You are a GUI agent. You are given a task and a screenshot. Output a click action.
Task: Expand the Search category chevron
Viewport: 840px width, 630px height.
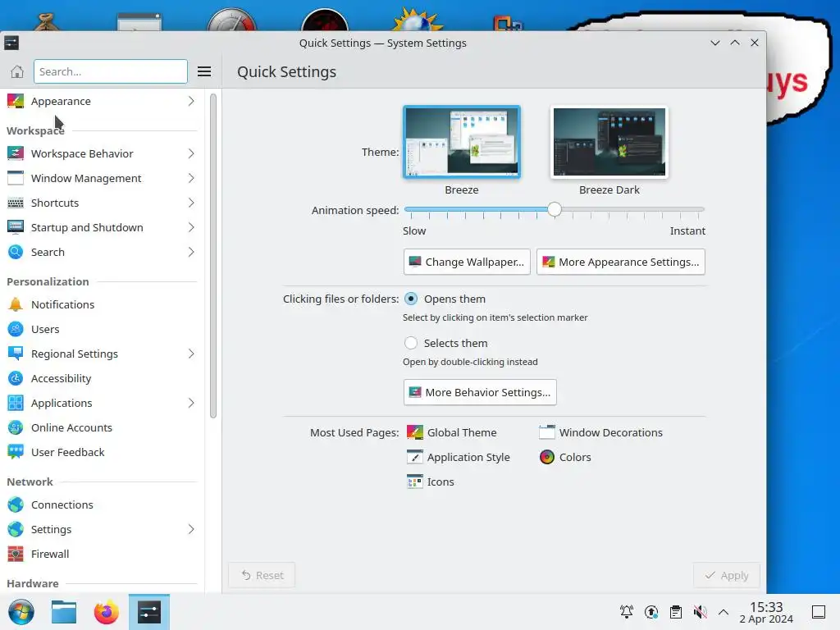point(191,252)
